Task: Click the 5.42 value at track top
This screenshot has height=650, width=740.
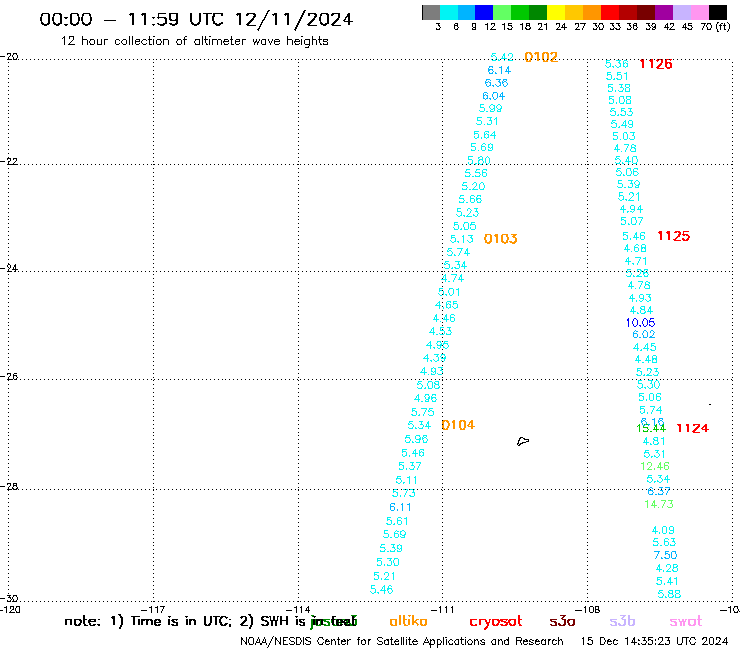Action: pos(502,58)
